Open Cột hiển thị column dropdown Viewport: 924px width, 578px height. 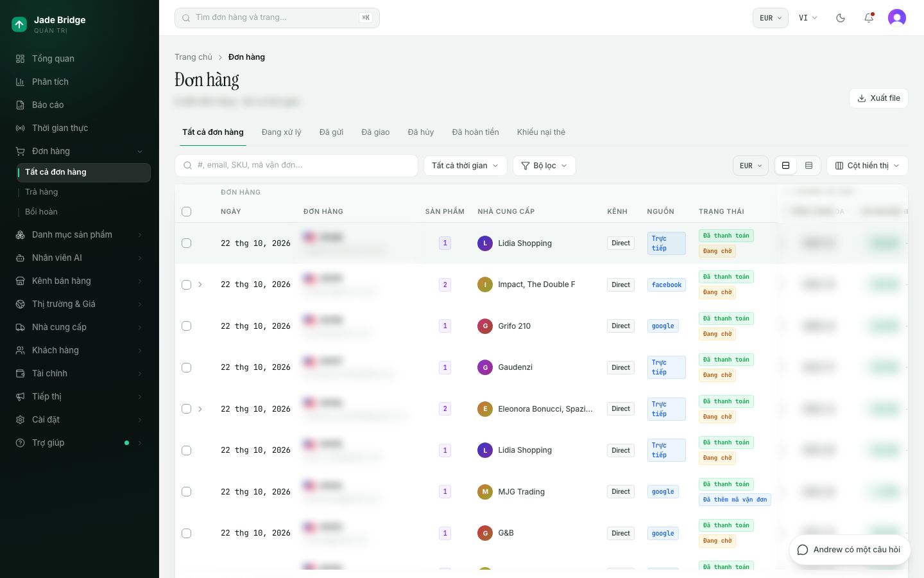pyautogui.click(x=867, y=166)
